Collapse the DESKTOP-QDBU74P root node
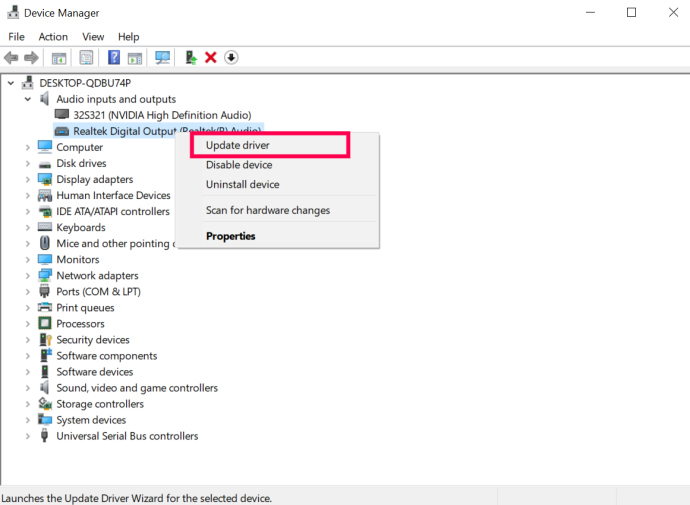This screenshot has height=505, width=690. tap(11, 83)
